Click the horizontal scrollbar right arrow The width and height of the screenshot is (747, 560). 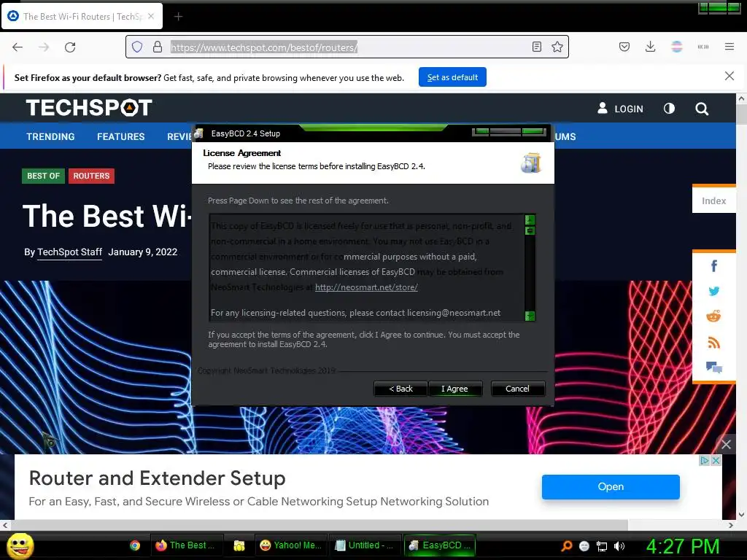[x=731, y=525]
